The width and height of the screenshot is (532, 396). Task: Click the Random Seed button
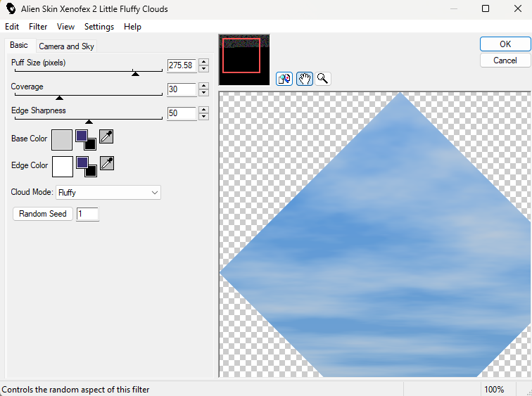click(43, 214)
